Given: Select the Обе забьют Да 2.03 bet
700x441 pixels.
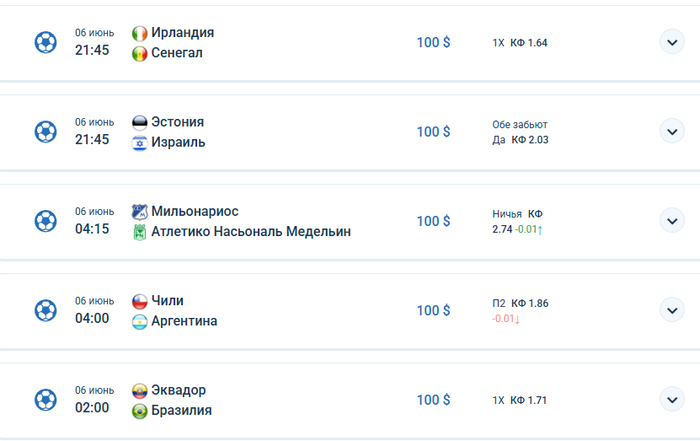Looking at the screenshot, I should tap(520, 132).
